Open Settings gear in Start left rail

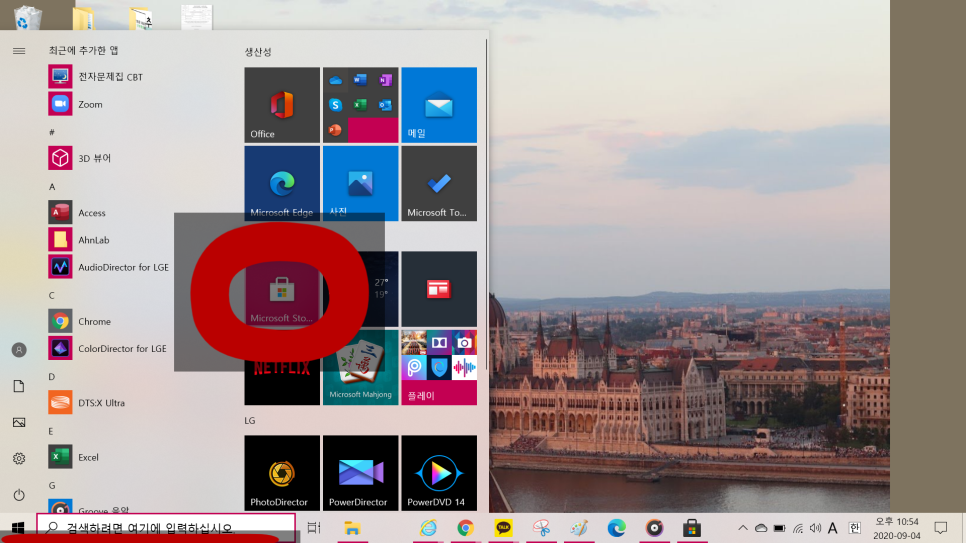19,459
